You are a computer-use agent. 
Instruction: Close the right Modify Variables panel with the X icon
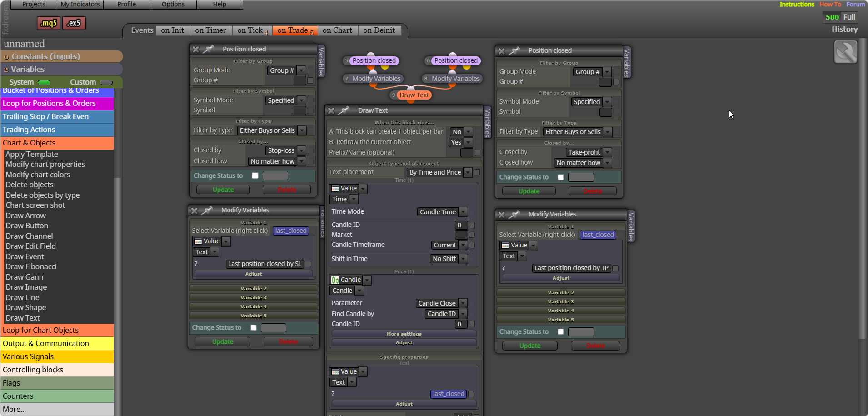coord(502,215)
